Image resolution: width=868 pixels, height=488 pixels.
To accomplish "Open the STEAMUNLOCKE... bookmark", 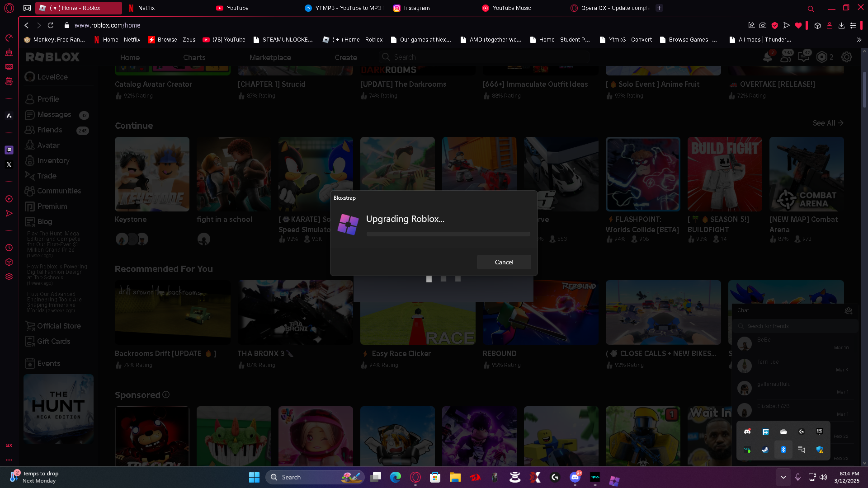I will pos(283,40).
